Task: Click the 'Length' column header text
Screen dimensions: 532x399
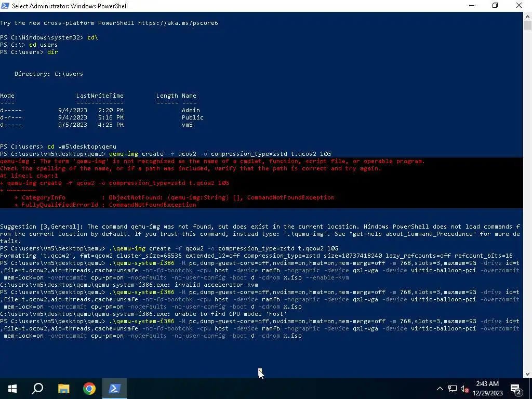Action: (x=167, y=96)
